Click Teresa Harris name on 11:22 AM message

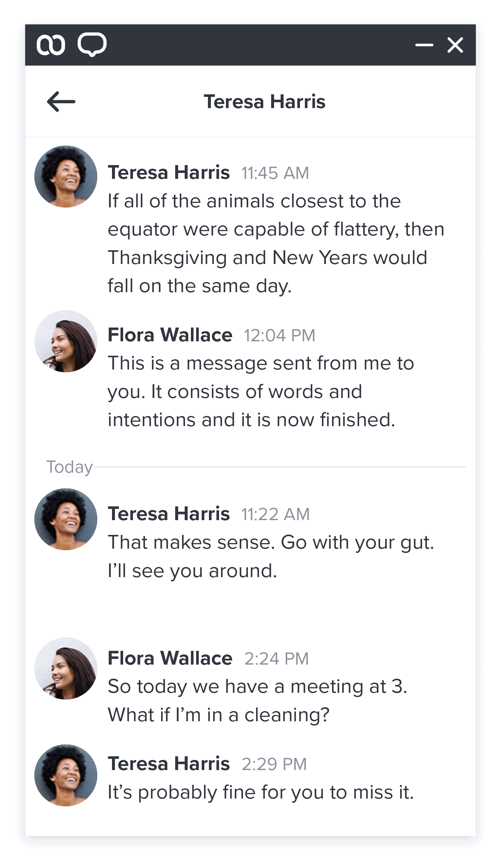coord(169,514)
